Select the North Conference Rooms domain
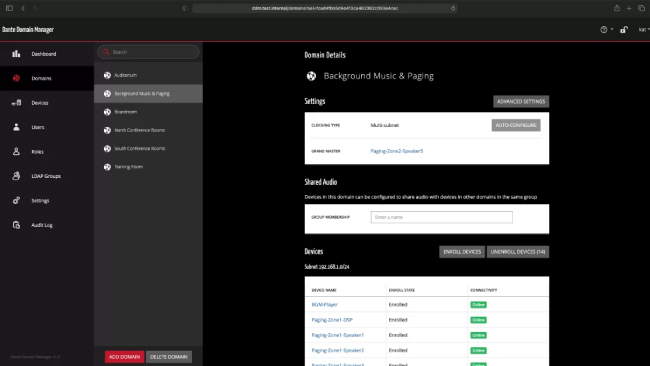This screenshot has height=366, width=650. pos(148,130)
